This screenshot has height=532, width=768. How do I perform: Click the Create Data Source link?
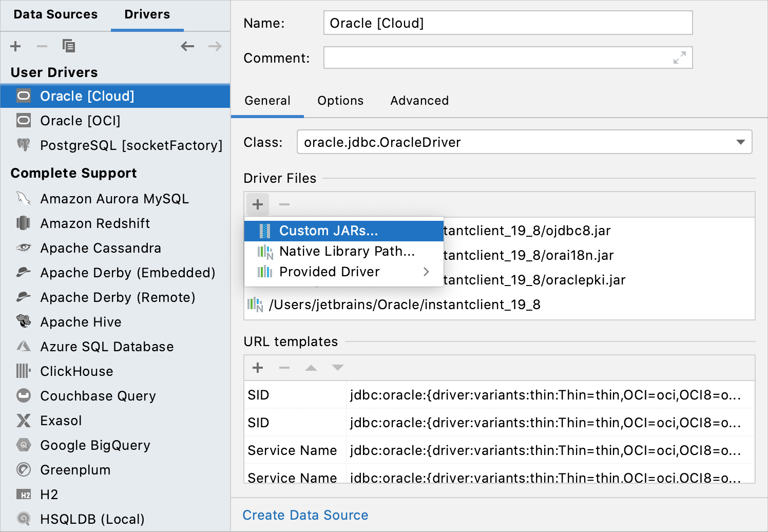pyautogui.click(x=305, y=515)
